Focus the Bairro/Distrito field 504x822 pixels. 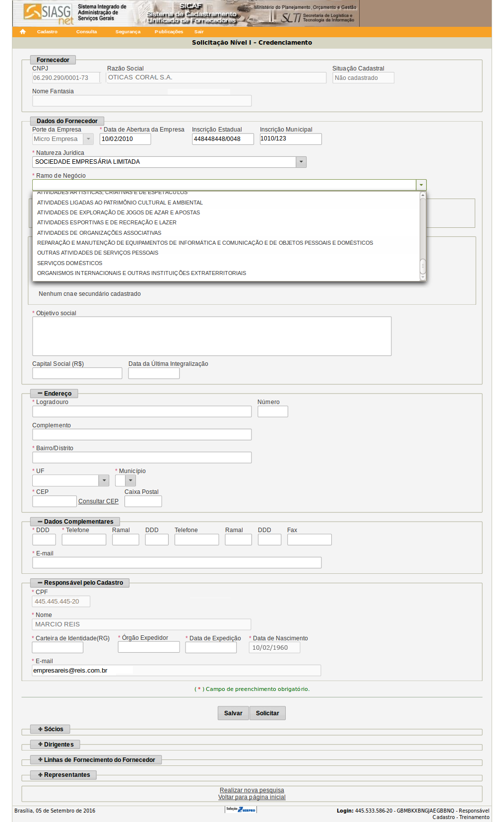[142, 457]
